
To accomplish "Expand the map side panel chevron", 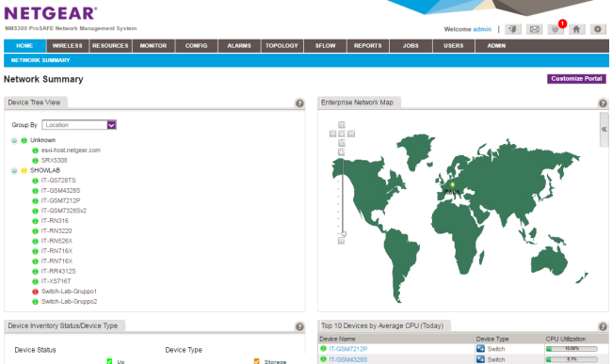I will coord(604,130).
